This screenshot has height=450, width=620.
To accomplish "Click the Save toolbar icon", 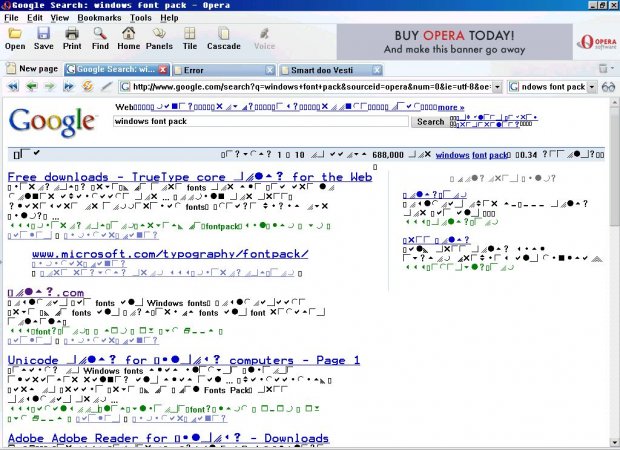I will click(x=43, y=39).
